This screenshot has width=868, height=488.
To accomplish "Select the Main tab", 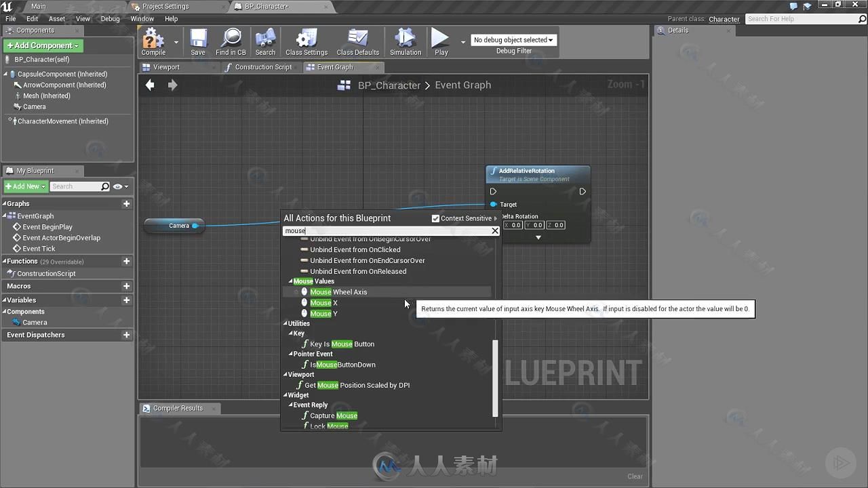I will [x=39, y=6].
